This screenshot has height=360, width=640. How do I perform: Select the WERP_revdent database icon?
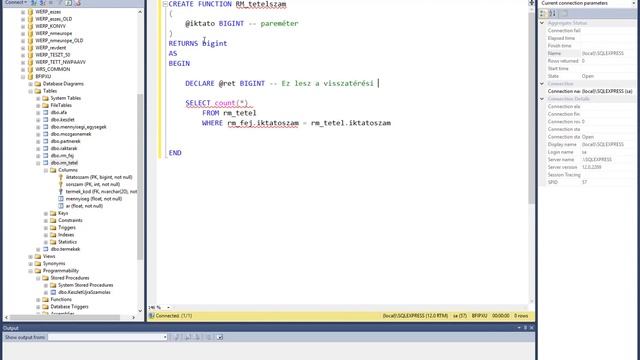[x=30, y=48]
